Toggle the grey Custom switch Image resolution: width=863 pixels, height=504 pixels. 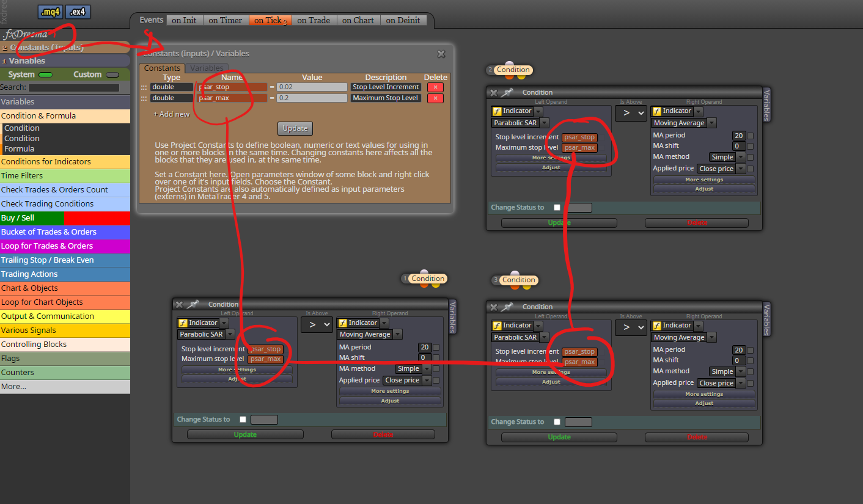click(x=112, y=75)
